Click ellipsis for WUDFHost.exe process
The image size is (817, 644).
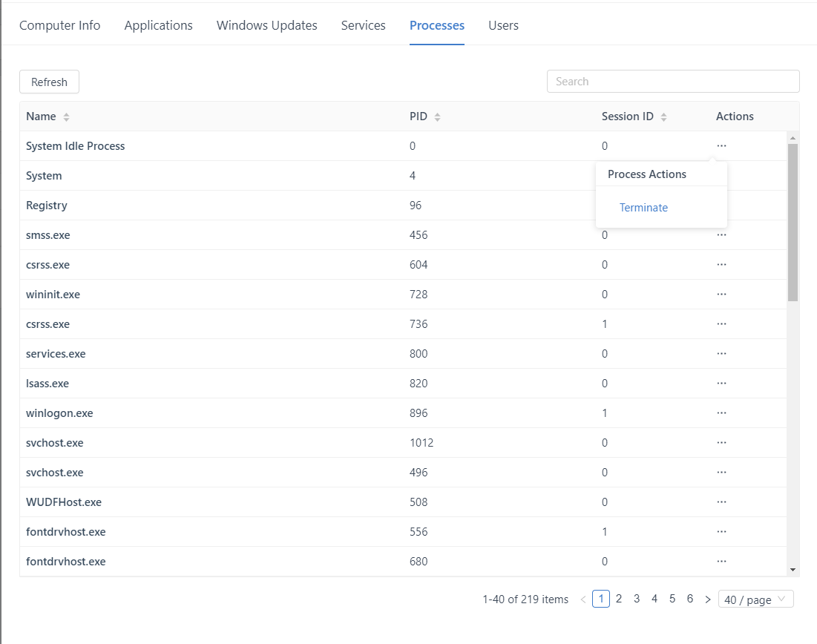721,502
